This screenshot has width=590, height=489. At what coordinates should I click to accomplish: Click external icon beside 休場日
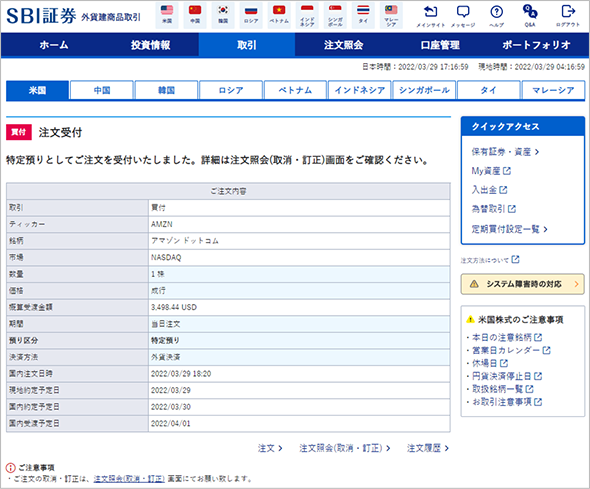click(x=504, y=363)
